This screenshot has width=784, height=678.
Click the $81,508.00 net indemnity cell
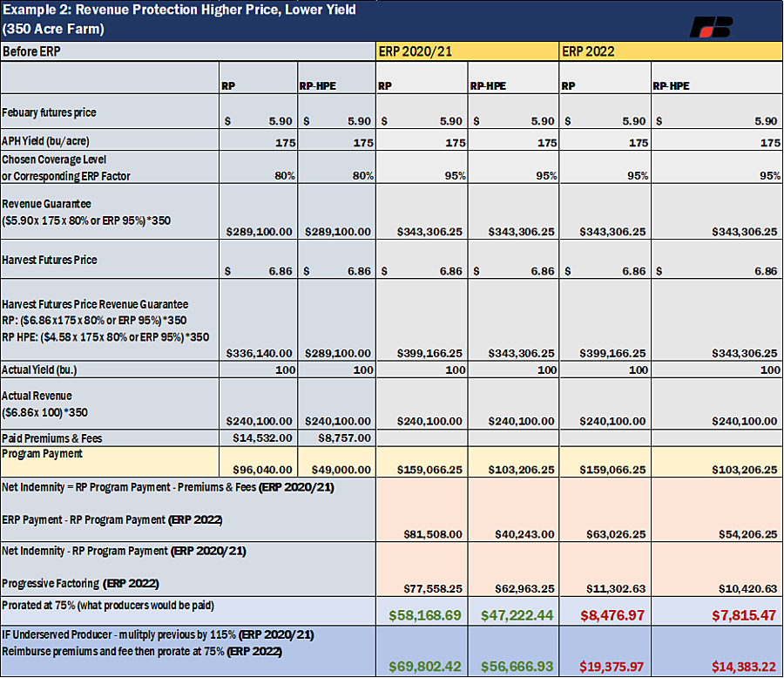point(422,509)
